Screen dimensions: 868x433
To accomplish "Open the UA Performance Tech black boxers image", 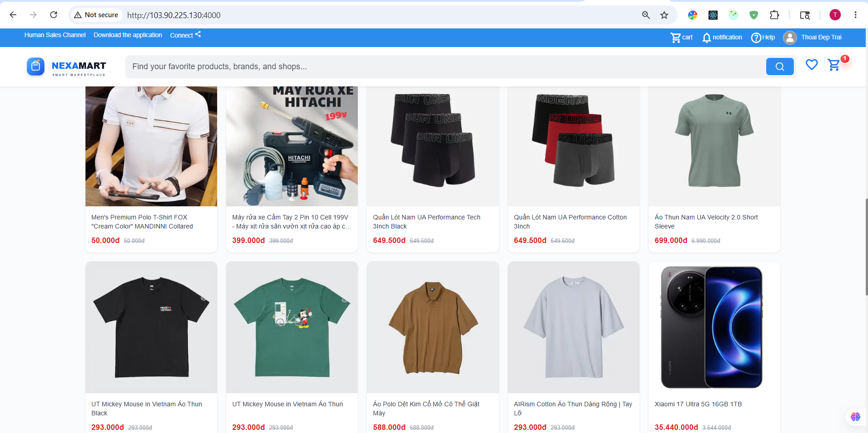I will pyautogui.click(x=433, y=146).
